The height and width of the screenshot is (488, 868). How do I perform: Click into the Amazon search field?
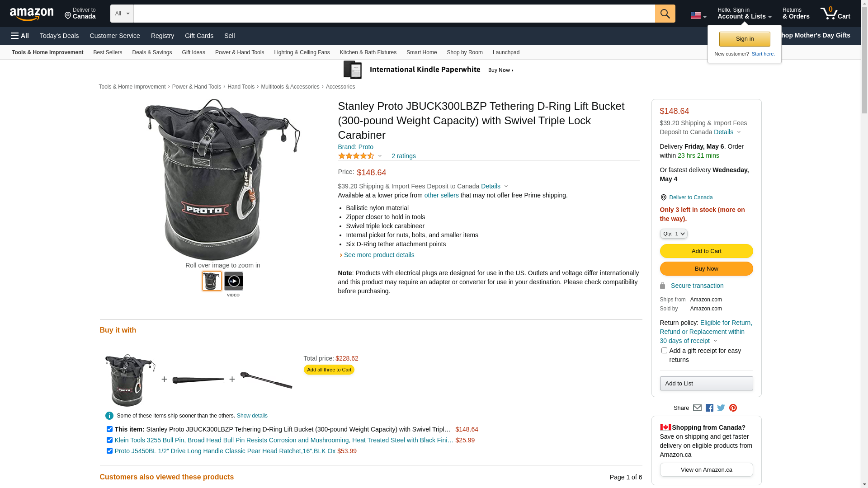click(x=393, y=14)
